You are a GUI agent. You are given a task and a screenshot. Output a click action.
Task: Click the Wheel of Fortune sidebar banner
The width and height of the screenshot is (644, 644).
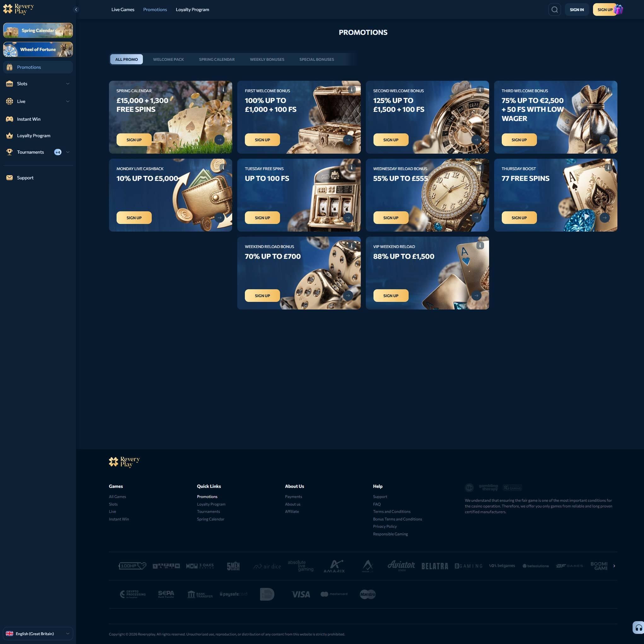point(38,50)
